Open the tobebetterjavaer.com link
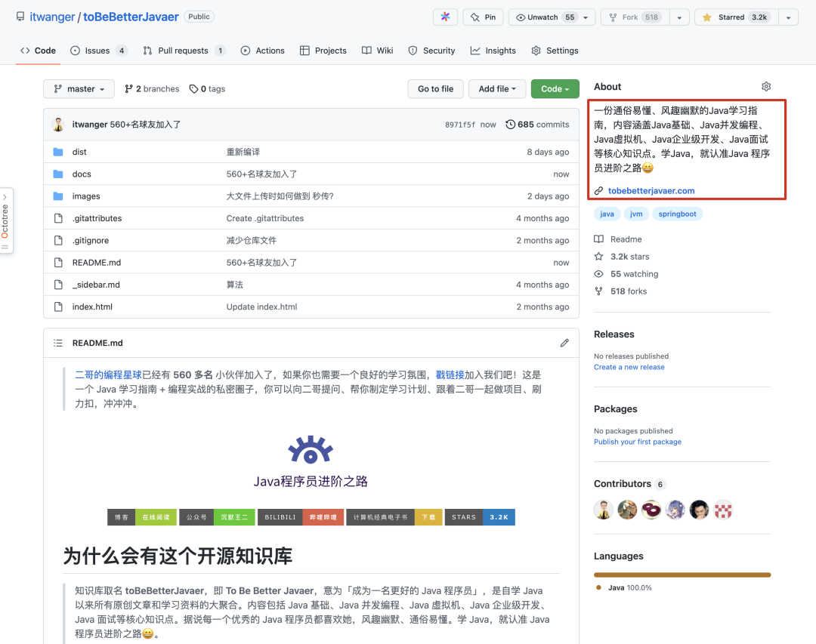Screen dimensions: 816x644 point(651,191)
